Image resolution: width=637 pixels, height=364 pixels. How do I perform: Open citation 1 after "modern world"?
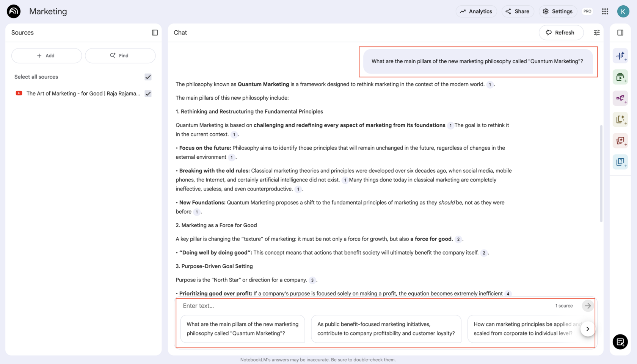pyautogui.click(x=490, y=84)
